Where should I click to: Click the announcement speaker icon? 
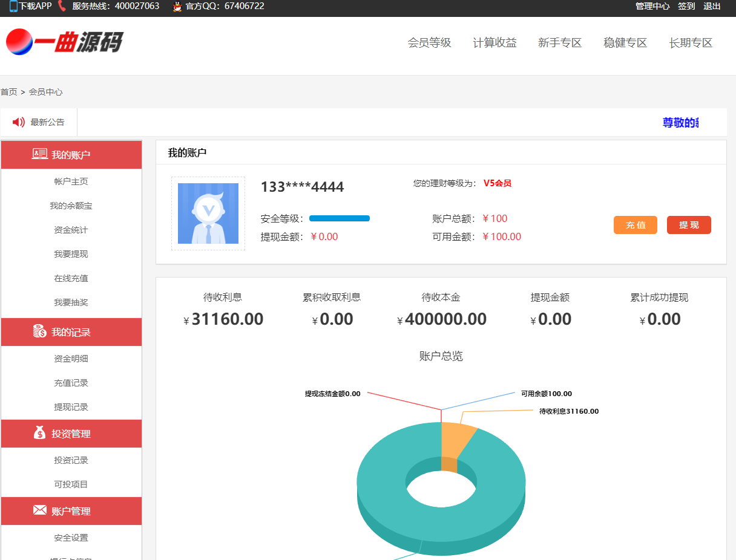pyautogui.click(x=19, y=122)
